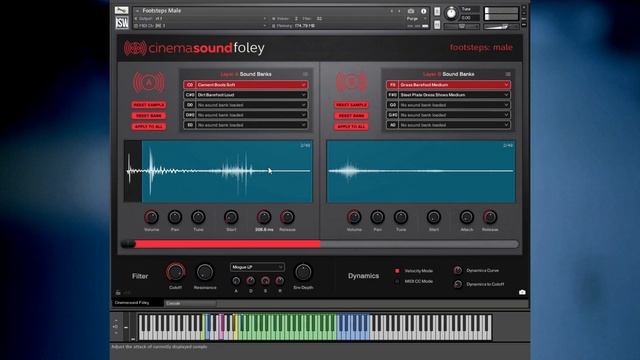
Task: Click Apply To All for Layer A
Action: point(149,127)
